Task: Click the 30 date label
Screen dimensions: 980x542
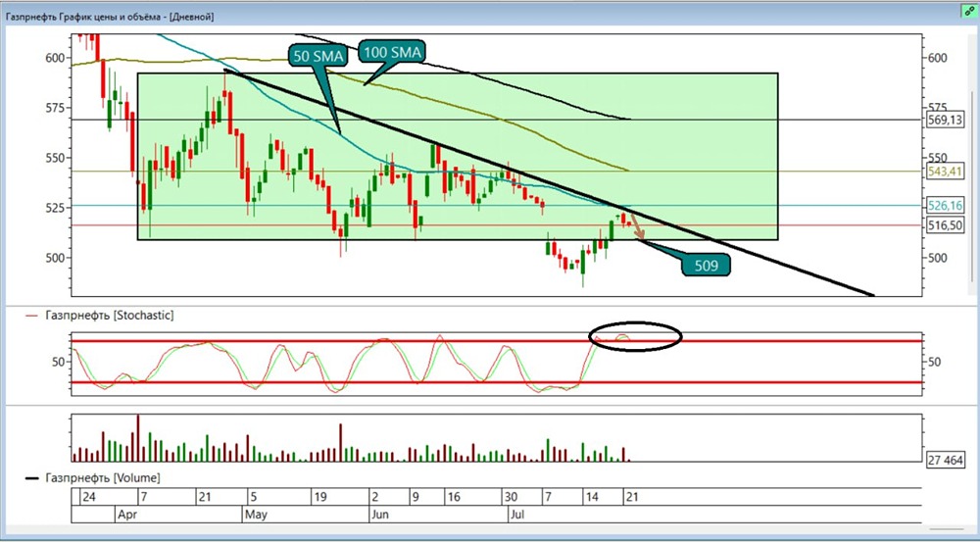Action: coord(512,498)
